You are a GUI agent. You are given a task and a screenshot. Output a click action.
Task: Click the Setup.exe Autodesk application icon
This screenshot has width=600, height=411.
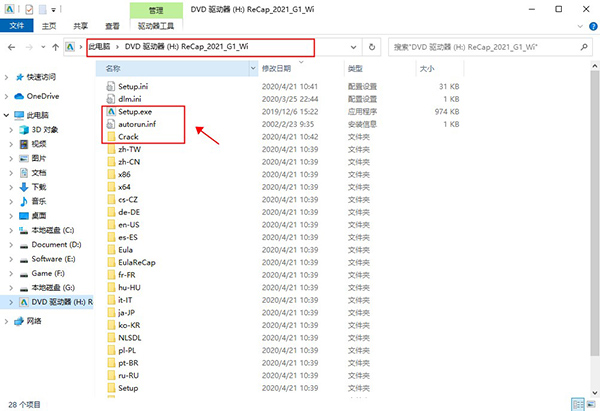[111, 112]
